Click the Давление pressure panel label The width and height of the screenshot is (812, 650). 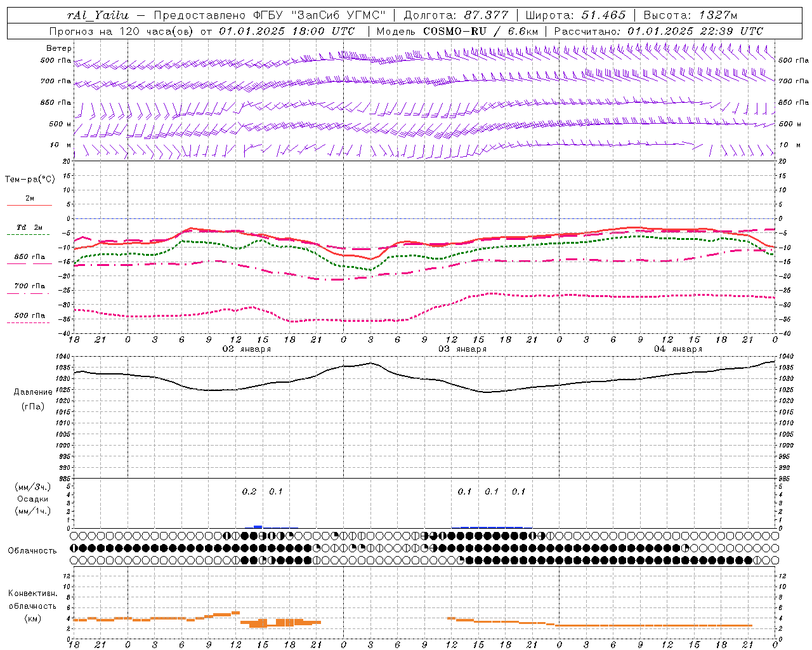(33, 392)
